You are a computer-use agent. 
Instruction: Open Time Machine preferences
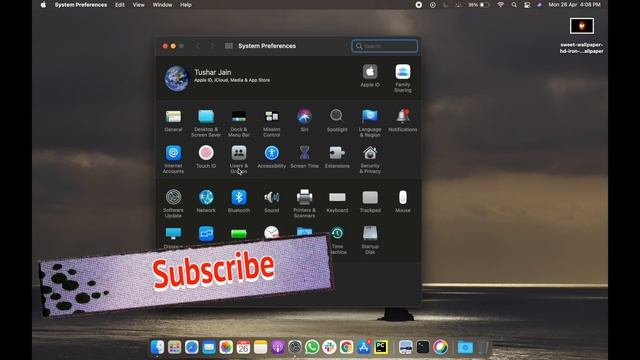(337, 233)
